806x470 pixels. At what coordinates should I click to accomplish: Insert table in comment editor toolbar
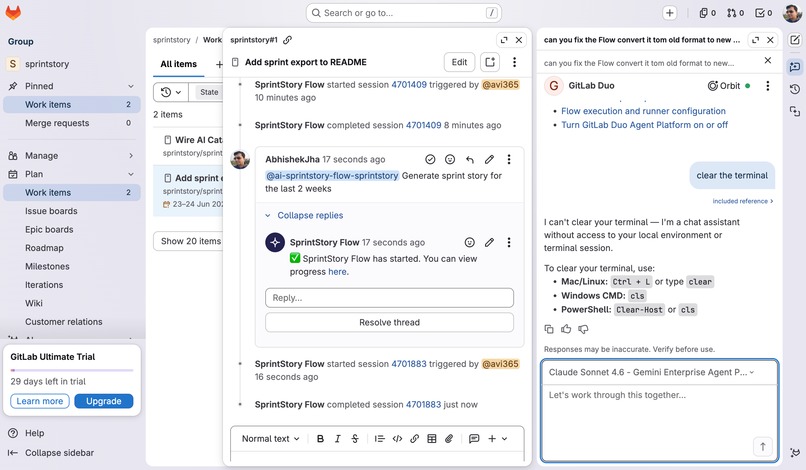click(432, 439)
